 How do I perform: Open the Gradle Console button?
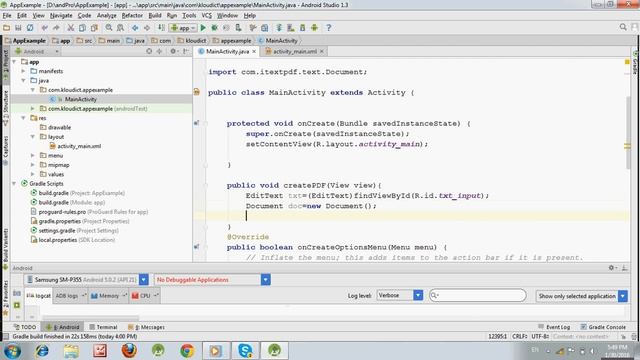coord(603,327)
